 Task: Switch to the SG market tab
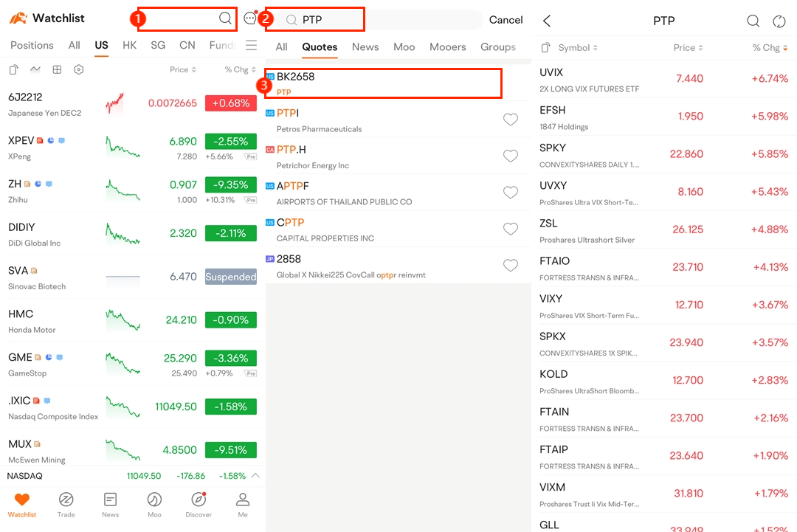pyautogui.click(x=158, y=45)
